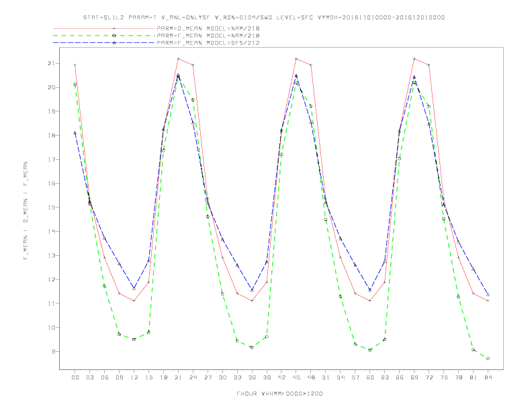The height and width of the screenshot is (411, 532).
Task: Click y-axis tick label 14
Action: pos(51,231)
